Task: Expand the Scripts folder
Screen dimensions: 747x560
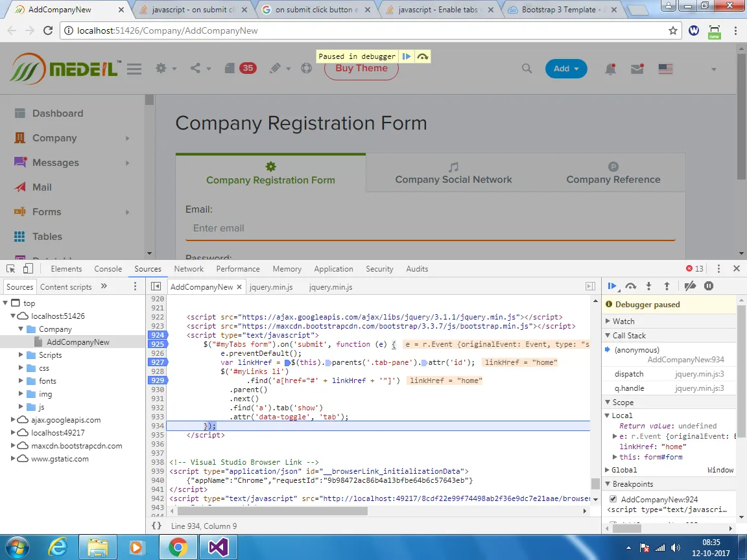Action: click(x=21, y=355)
